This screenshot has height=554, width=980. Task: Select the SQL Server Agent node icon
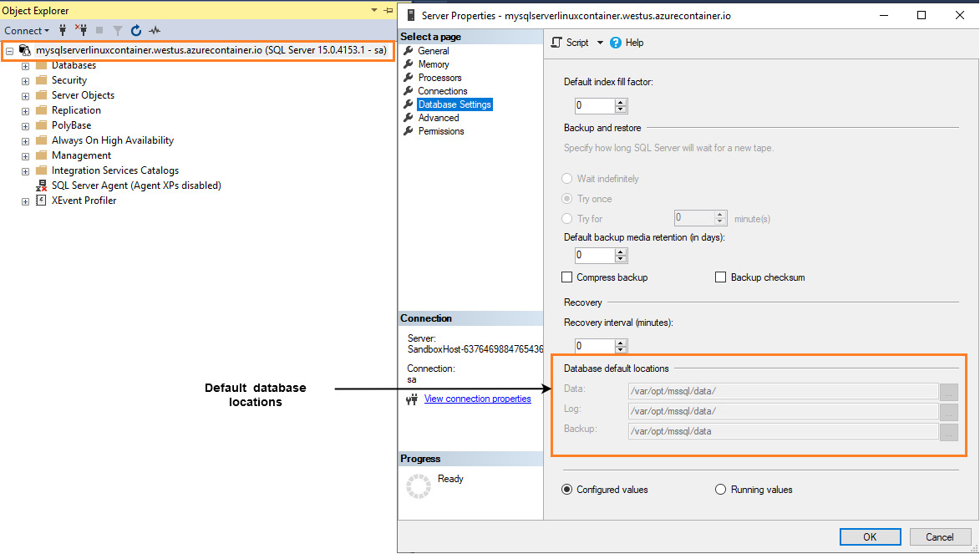(40, 186)
